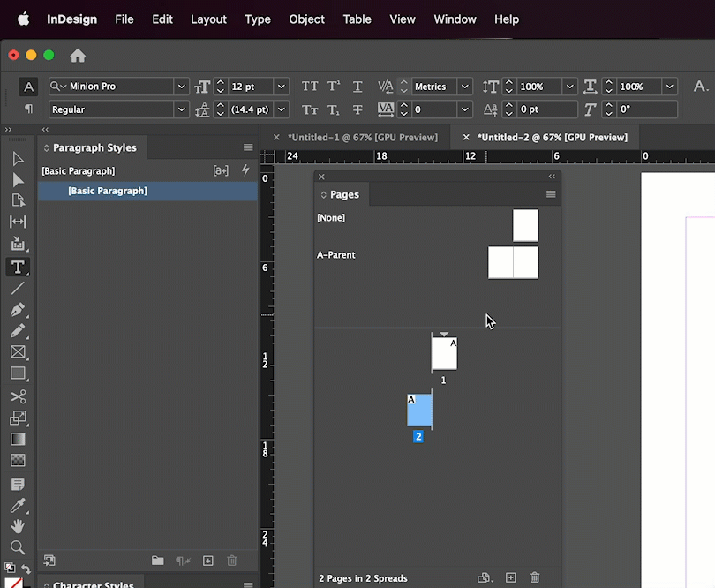Select the Rectangle Frame tool
The width and height of the screenshot is (715, 588).
(x=18, y=351)
